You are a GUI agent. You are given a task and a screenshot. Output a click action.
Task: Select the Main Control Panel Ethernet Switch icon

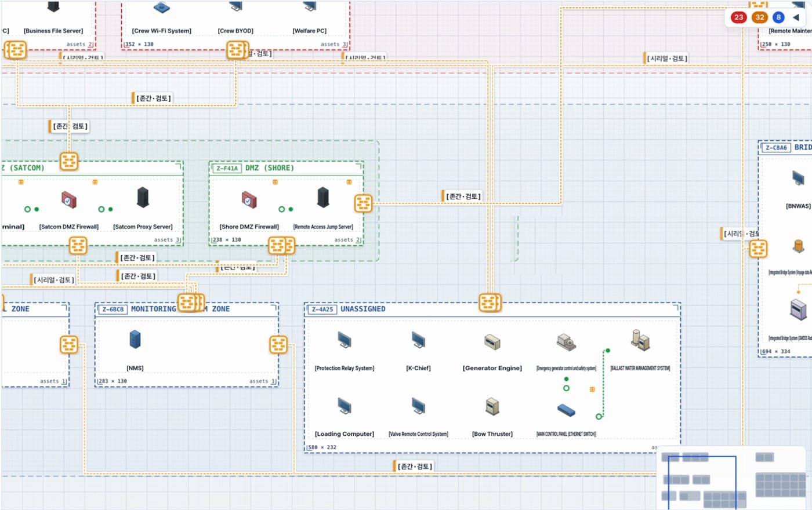tap(566, 410)
